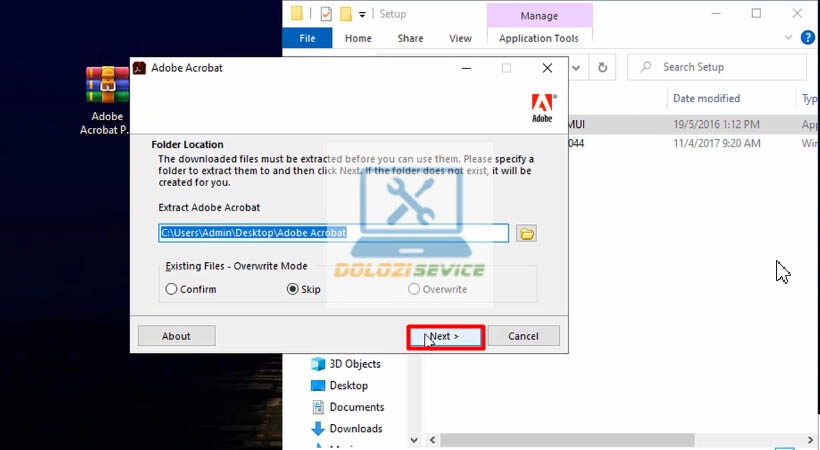The image size is (820, 450).
Task: Open the Adobe Acrobat P. archive on desktop
Action: click(107, 101)
